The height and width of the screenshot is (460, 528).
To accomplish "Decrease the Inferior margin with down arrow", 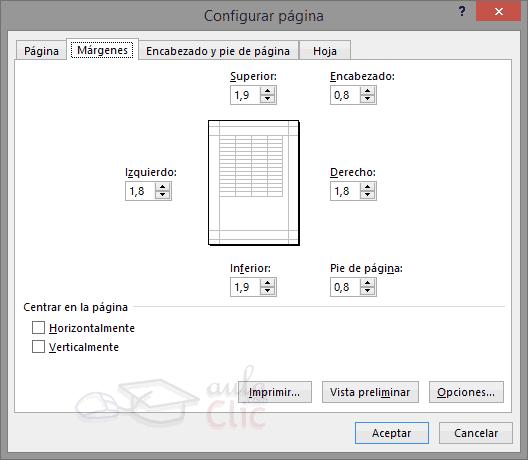I will (267, 291).
